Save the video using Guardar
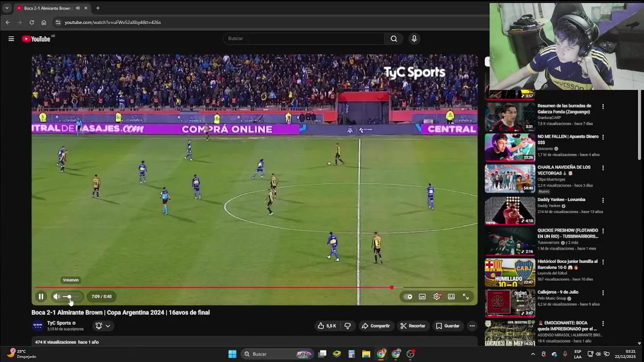The width and height of the screenshot is (644, 362). pos(447,326)
